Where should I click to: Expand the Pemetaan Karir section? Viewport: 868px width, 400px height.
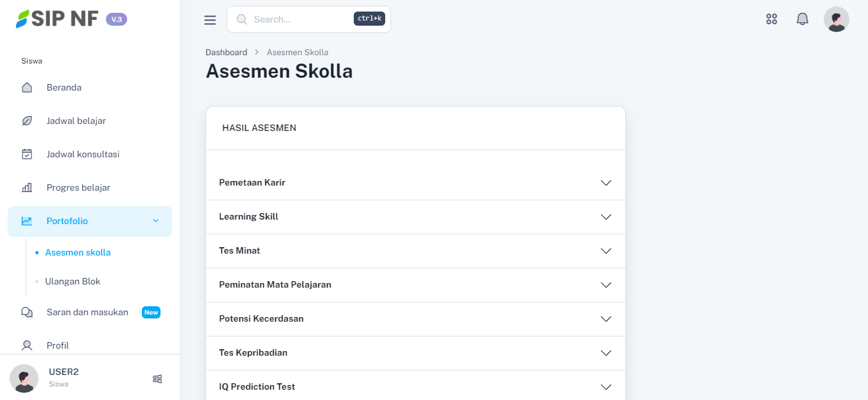[605, 183]
